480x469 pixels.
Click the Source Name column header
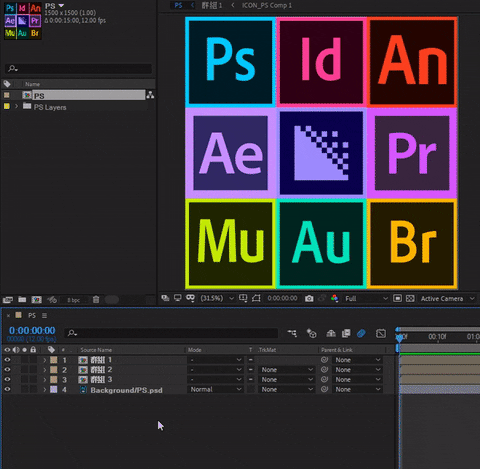pos(96,350)
